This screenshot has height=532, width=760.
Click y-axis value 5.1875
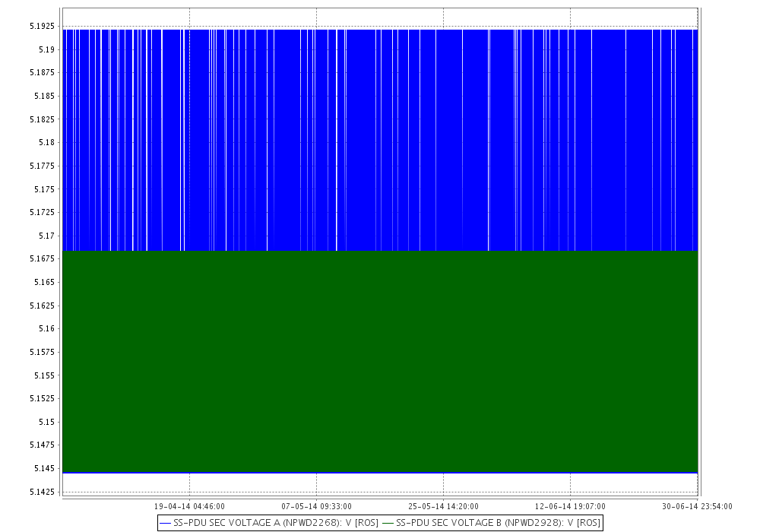pyautogui.click(x=42, y=73)
